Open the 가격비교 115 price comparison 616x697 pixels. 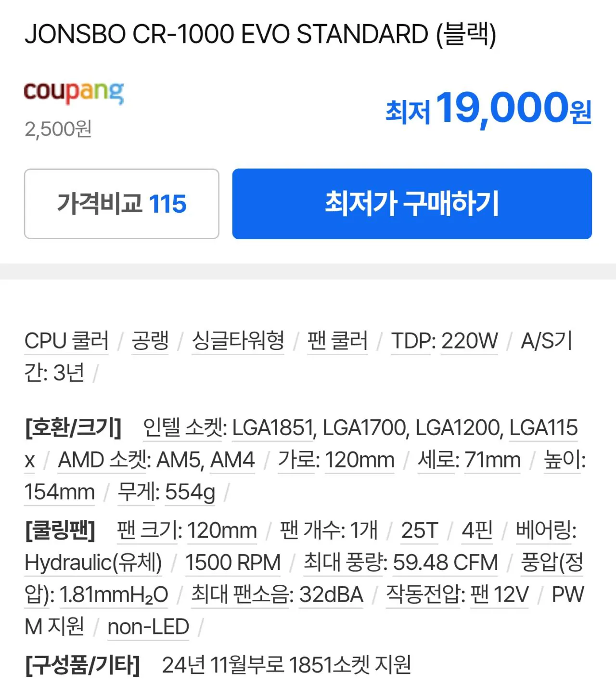121,203
